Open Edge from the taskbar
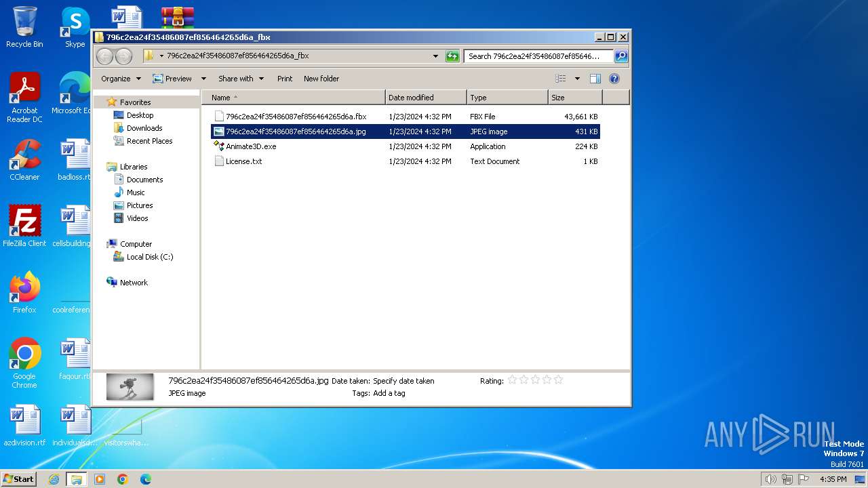 (x=145, y=479)
